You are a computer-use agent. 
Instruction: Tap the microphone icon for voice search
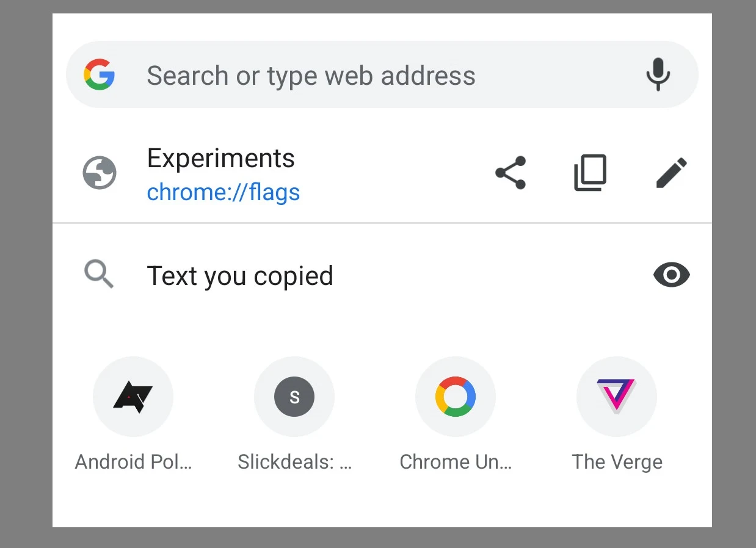coord(658,74)
